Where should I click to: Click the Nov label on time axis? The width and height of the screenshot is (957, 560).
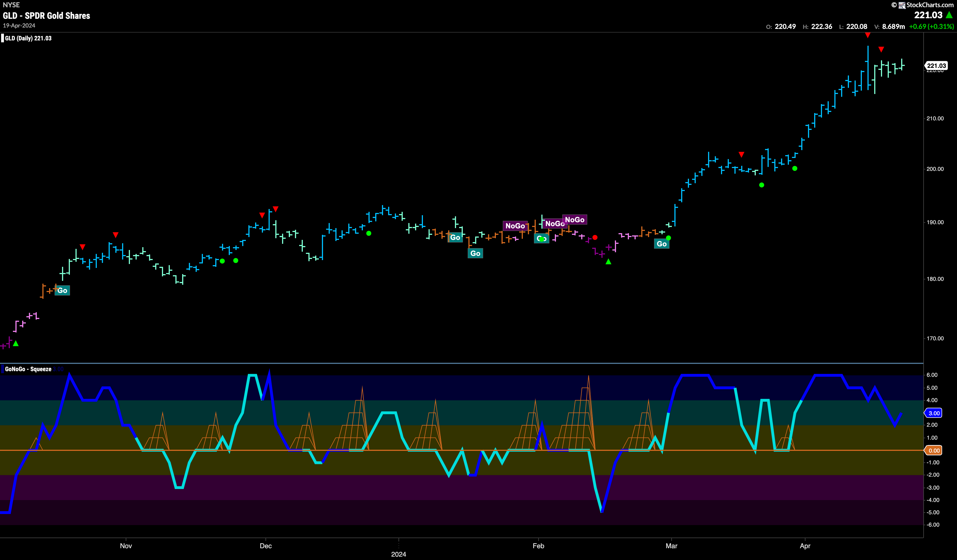click(x=126, y=546)
